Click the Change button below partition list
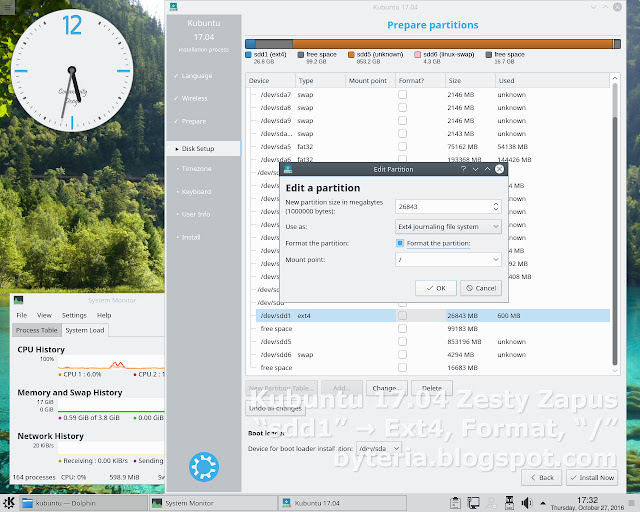Screen dimensions: 640x512 387,388
